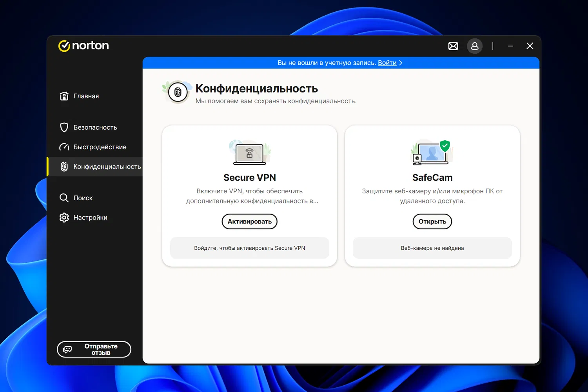Open the envelope messages icon
Image resolution: width=588 pixels, height=392 pixels.
coord(453,46)
